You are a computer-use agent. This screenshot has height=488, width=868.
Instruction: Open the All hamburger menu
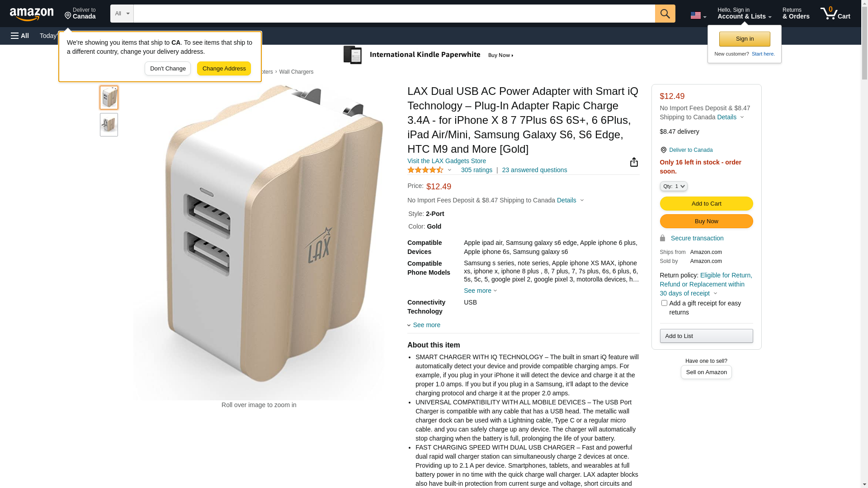pyautogui.click(x=20, y=36)
